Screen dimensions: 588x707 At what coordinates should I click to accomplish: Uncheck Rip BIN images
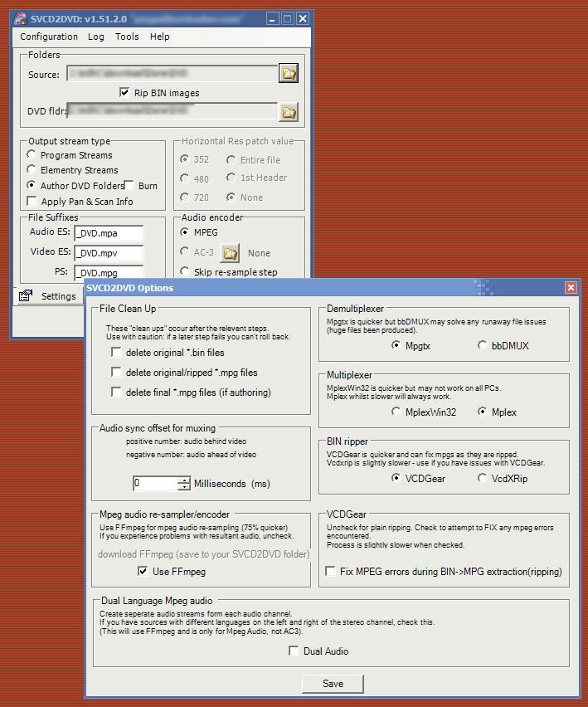[x=124, y=92]
